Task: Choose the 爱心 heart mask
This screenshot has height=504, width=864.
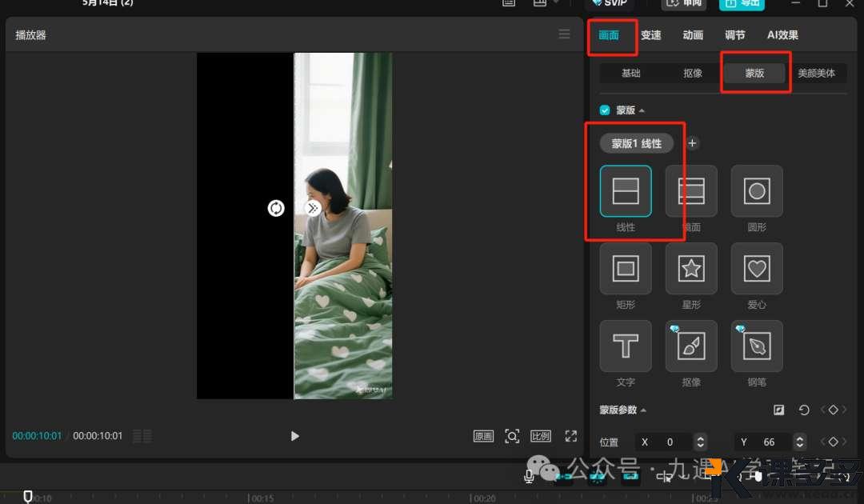Action: pos(757,269)
